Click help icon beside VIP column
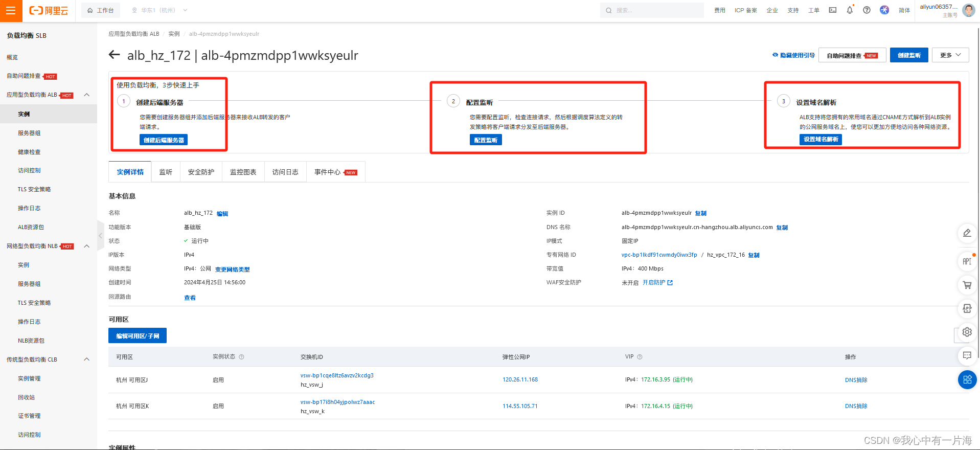Screen dimensions: 980x450 [640, 357]
